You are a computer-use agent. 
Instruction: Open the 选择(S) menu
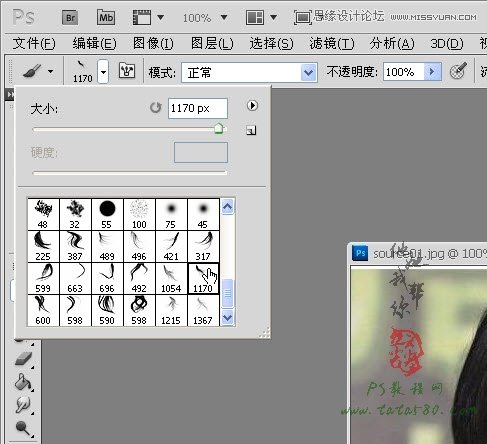[x=271, y=43]
